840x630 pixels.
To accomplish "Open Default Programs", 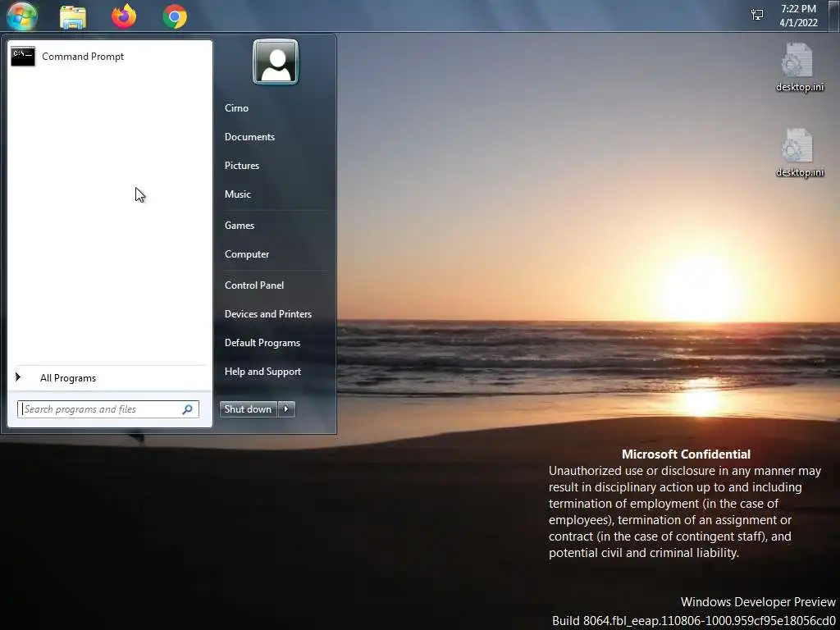I will pyautogui.click(x=262, y=343).
